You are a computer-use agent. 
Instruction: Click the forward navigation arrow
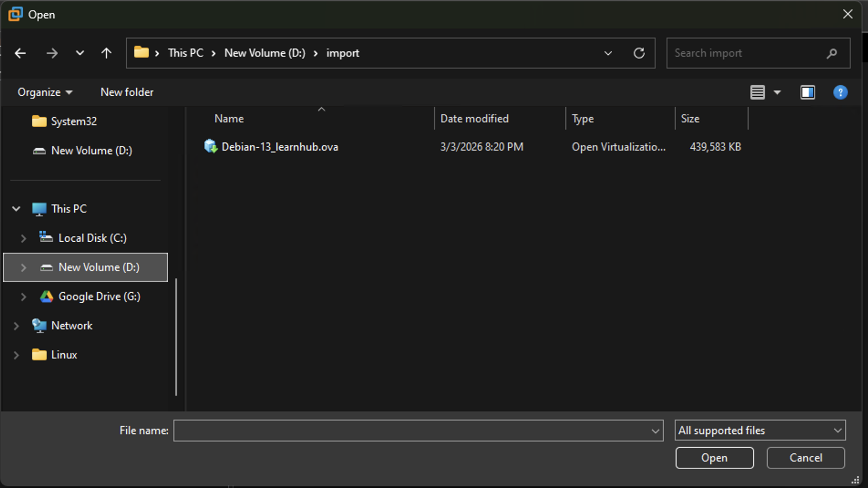[x=52, y=53]
